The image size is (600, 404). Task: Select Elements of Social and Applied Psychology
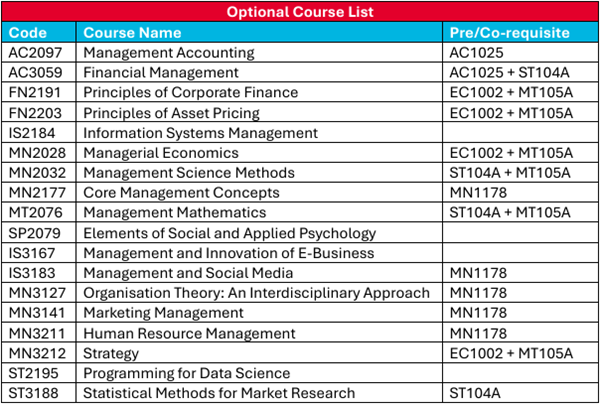coord(229,232)
